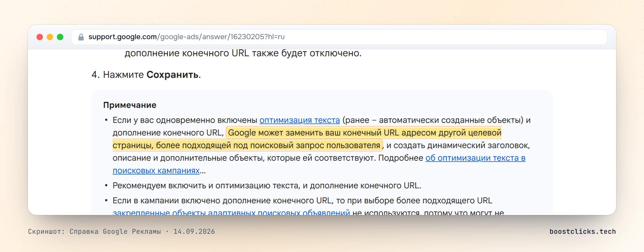Viewport: 644px width, 252px height.
Task: Open the 'оптимизация текста' link
Action: coord(300,120)
